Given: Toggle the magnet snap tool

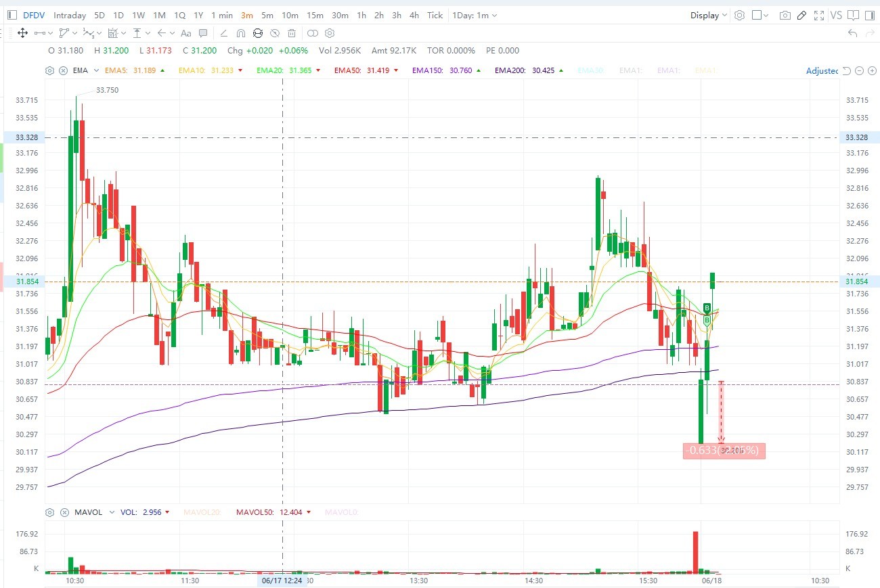Looking at the screenshot, I should (x=240, y=32).
